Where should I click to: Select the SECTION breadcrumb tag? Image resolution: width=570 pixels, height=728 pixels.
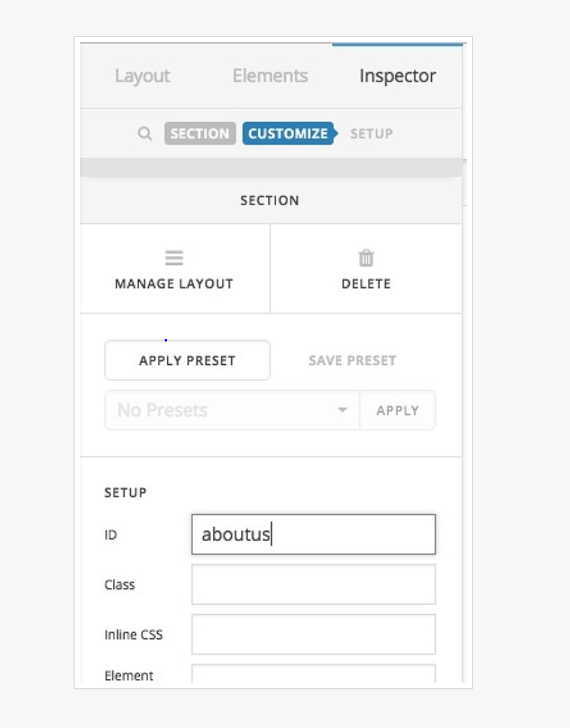[x=200, y=133]
